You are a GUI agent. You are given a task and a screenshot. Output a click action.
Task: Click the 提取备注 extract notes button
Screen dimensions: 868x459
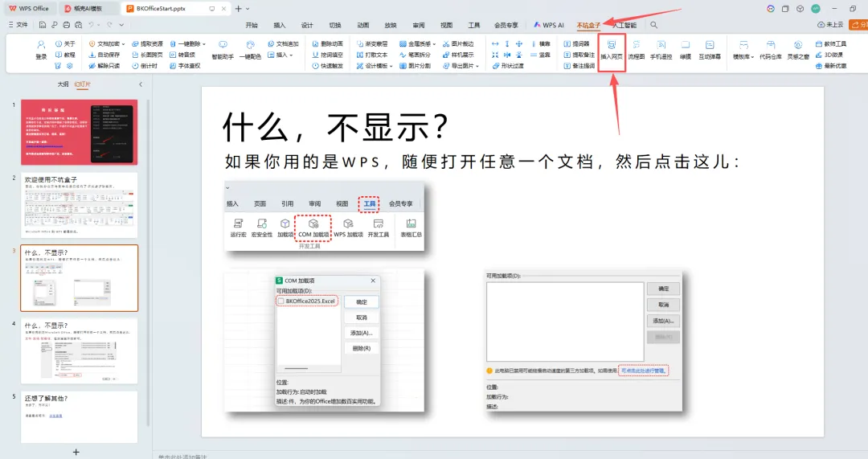tap(579, 55)
